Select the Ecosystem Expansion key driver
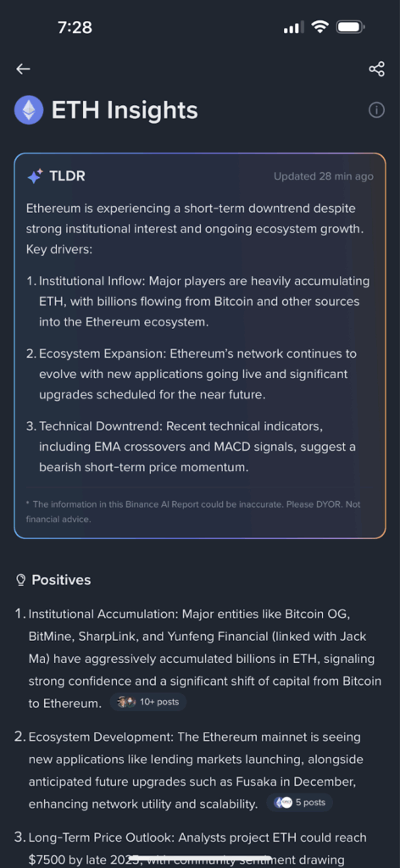This screenshot has width=400, height=868. point(198,374)
